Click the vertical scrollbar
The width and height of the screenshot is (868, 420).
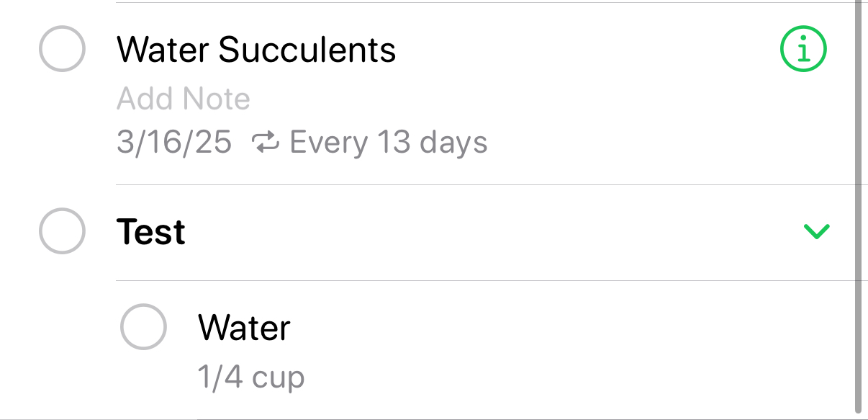pos(858,205)
